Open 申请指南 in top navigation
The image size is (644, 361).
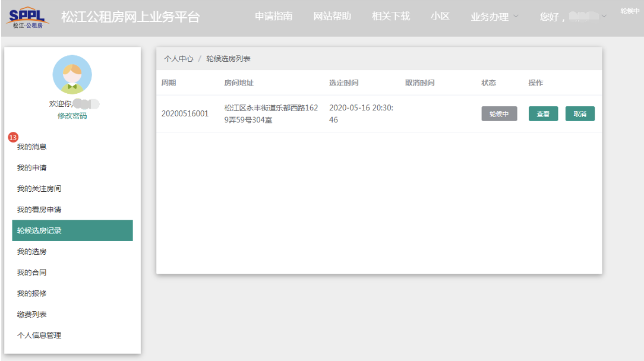point(273,17)
